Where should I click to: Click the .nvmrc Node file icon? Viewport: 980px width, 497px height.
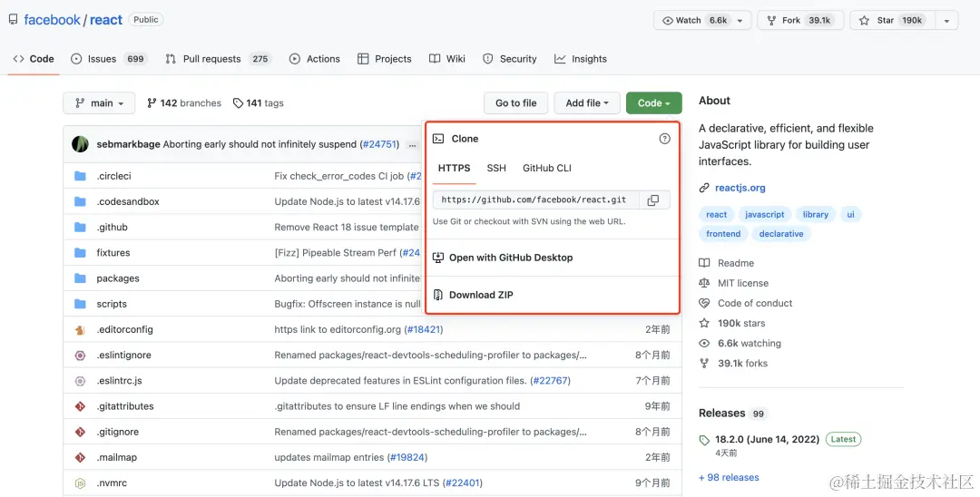click(80, 483)
